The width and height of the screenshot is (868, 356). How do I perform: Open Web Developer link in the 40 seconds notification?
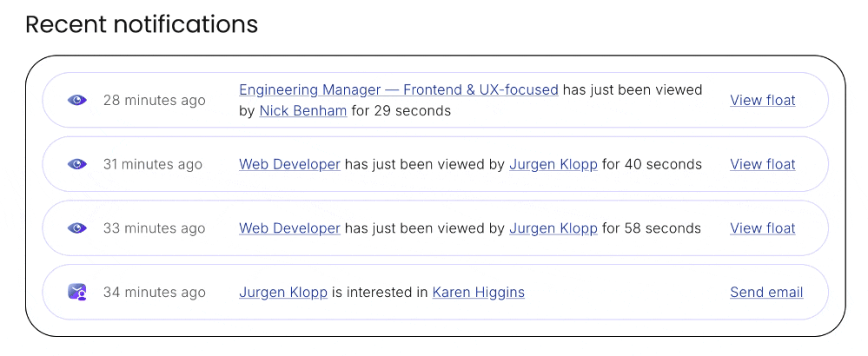[x=289, y=164]
